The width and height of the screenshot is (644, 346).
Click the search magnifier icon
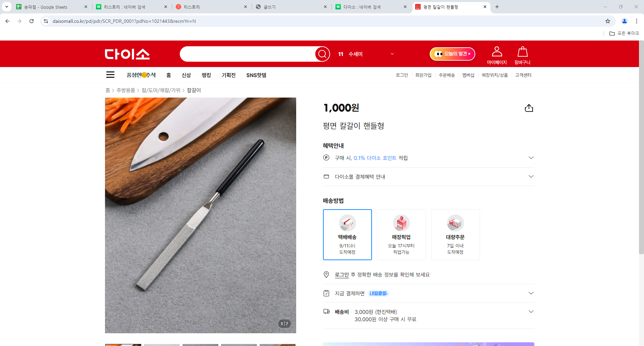click(x=322, y=54)
